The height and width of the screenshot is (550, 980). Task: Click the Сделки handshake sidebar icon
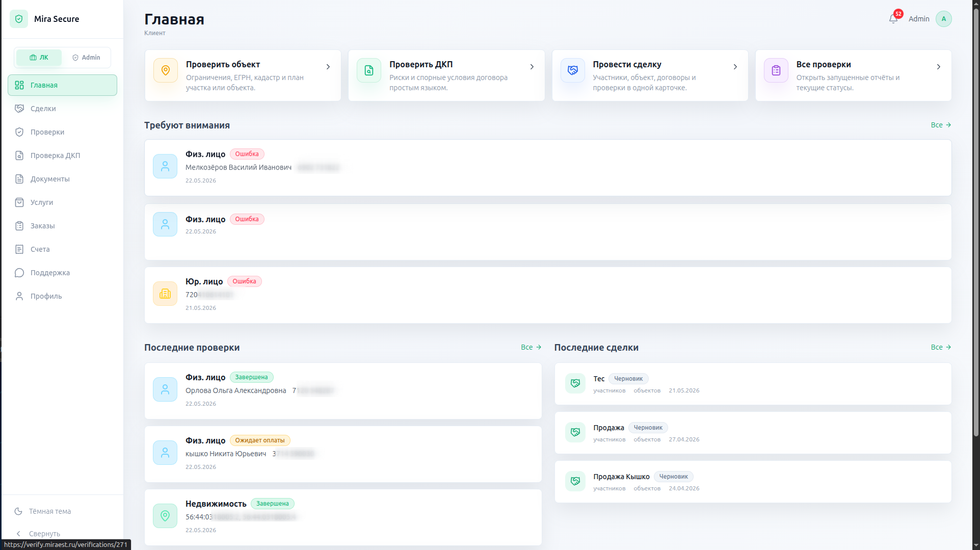pyautogui.click(x=19, y=109)
